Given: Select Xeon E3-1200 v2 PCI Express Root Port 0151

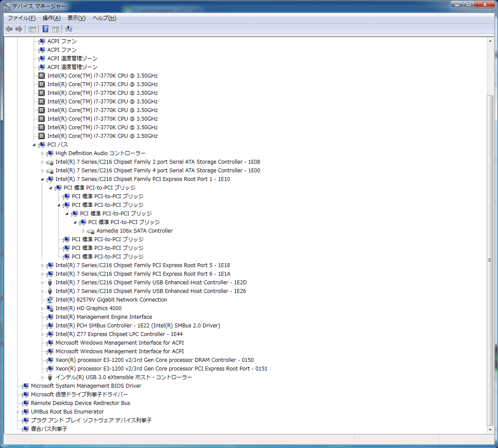Looking at the screenshot, I should [162, 369].
